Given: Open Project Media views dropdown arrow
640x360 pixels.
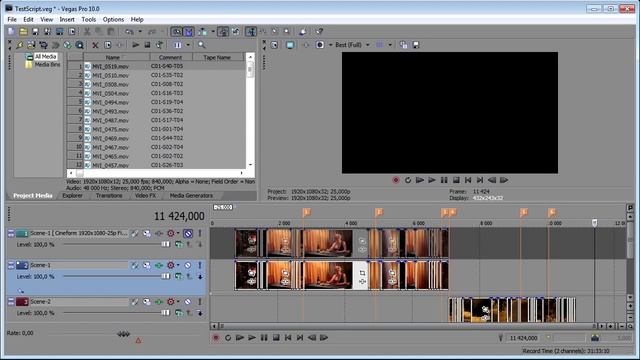Looking at the screenshot, I should point(188,45).
